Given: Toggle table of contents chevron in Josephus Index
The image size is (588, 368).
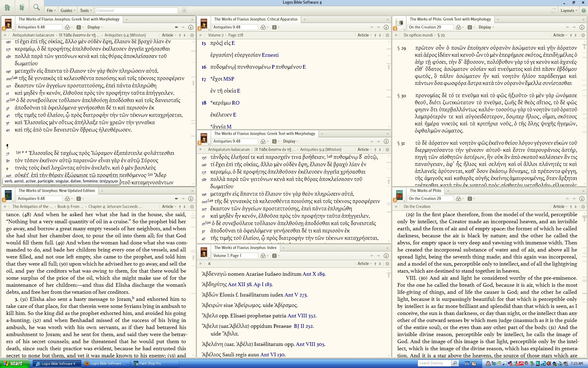Looking at the screenshot, I should coord(201,264).
